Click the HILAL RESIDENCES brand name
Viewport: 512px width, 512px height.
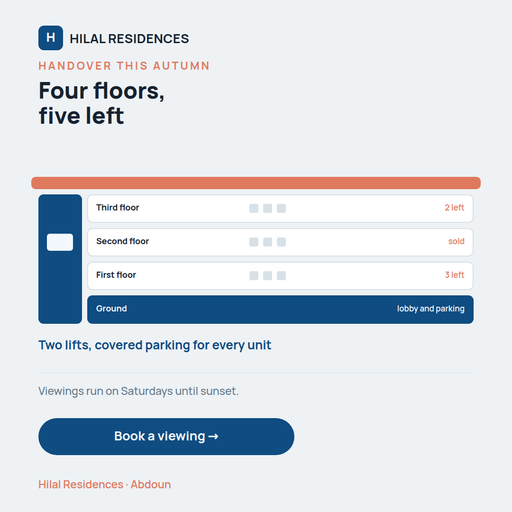129,39
